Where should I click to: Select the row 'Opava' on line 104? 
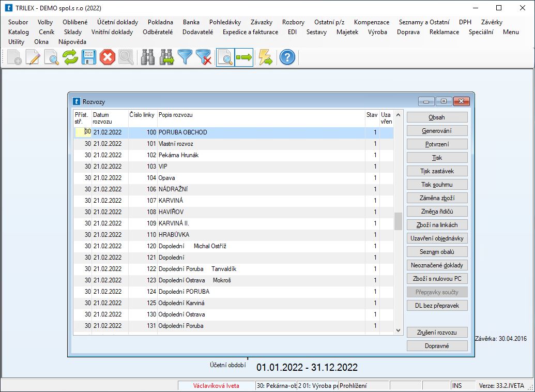[x=233, y=177]
